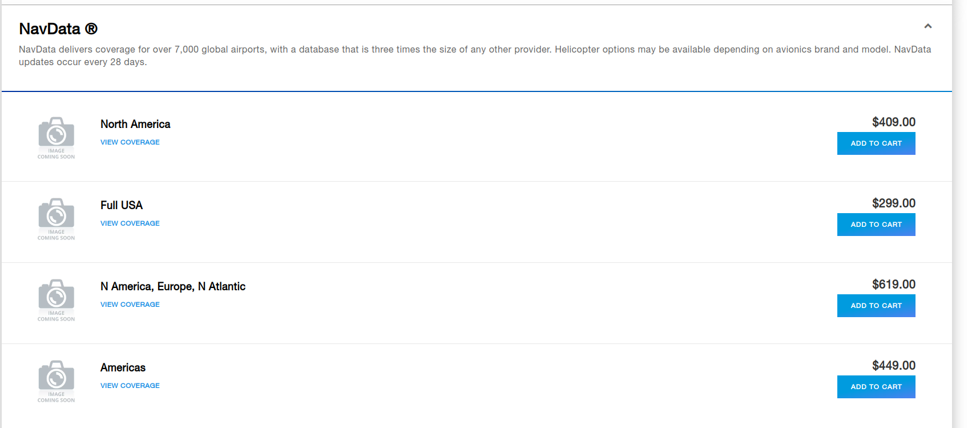The height and width of the screenshot is (428, 980).
Task: View coverage for Full USA
Action: pyautogui.click(x=130, y=223)
